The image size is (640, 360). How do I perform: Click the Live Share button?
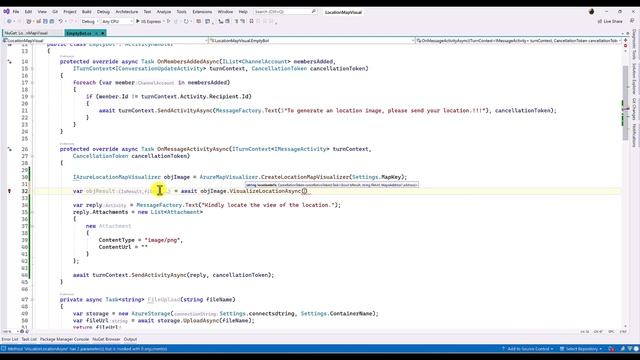coord(610,21)
